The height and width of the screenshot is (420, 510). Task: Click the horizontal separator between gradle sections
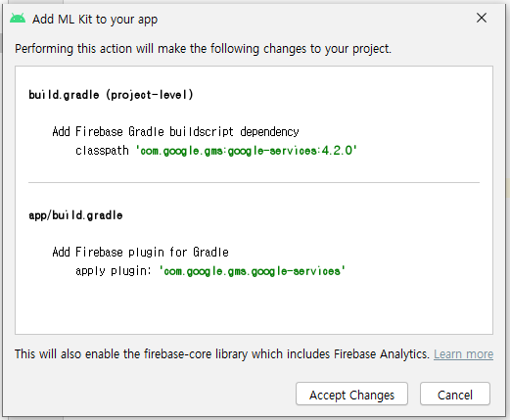[254, 183]
